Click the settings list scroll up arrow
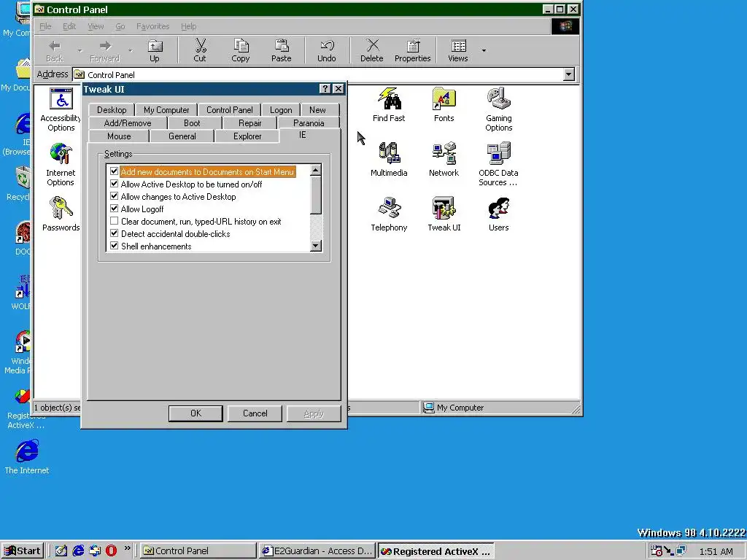 (x=315, y=171)
